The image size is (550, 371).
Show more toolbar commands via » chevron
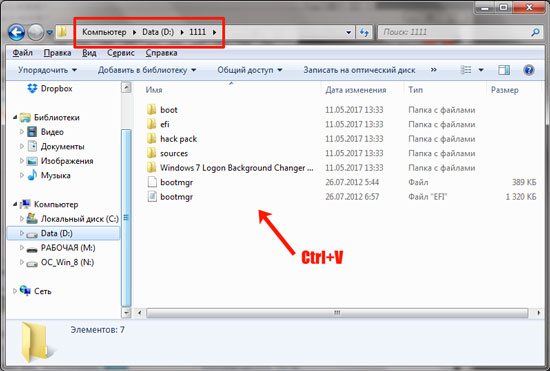434,70
